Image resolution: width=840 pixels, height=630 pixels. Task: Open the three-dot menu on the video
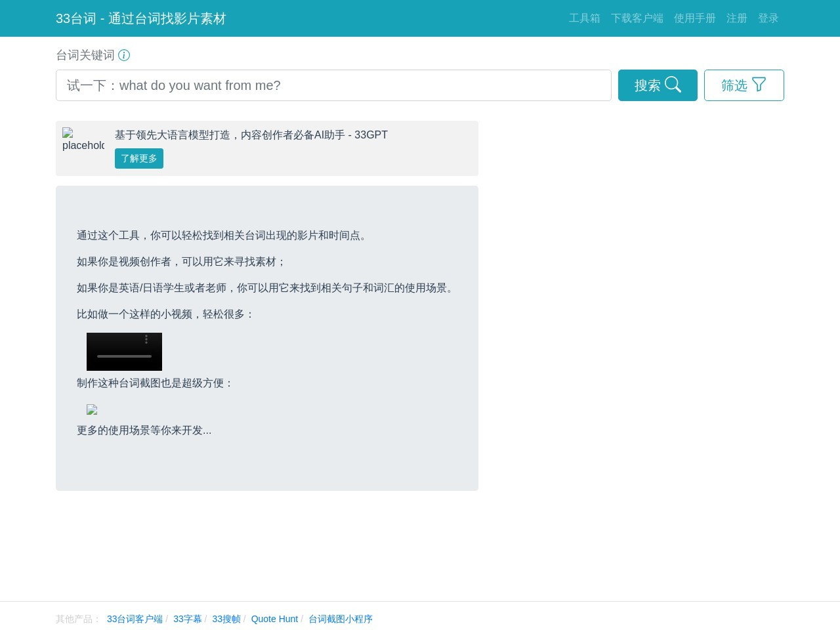(x=146, y=339)
